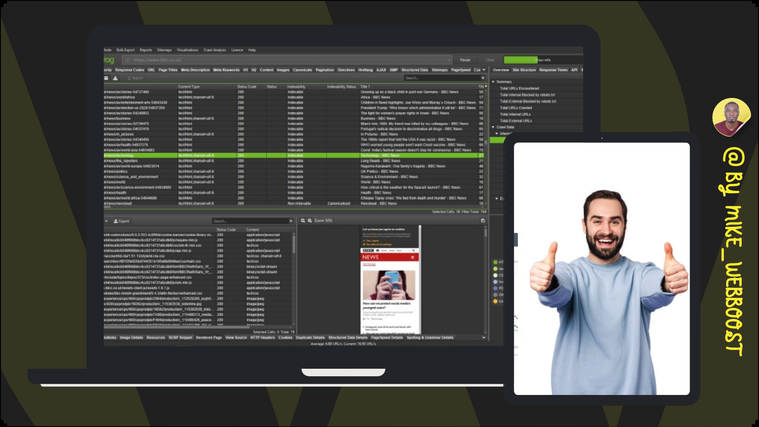Open the Reports menu
This screenshot has width=759, height=427.
tap(146, 50)
